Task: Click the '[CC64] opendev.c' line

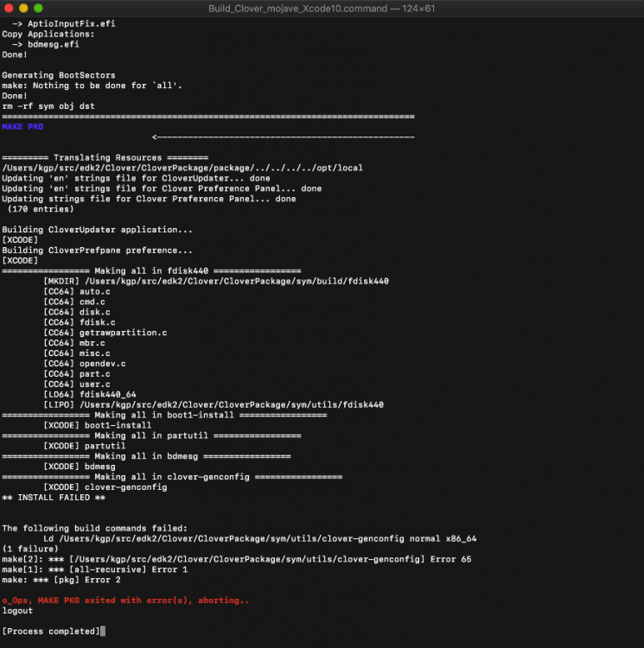Action: [85, 364]
